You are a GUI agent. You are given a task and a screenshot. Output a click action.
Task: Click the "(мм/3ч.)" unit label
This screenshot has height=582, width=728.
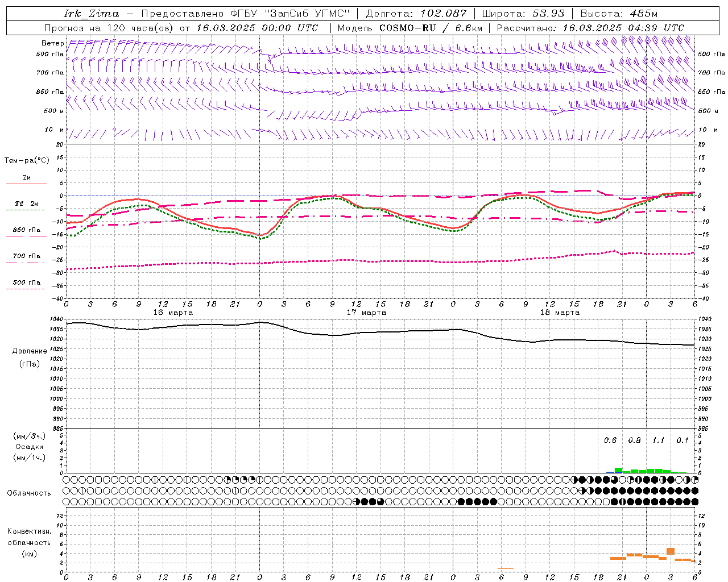pos(30,436)
